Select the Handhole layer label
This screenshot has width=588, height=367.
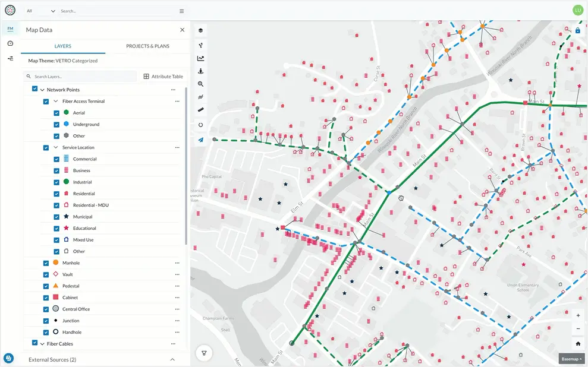click(72, 332)
